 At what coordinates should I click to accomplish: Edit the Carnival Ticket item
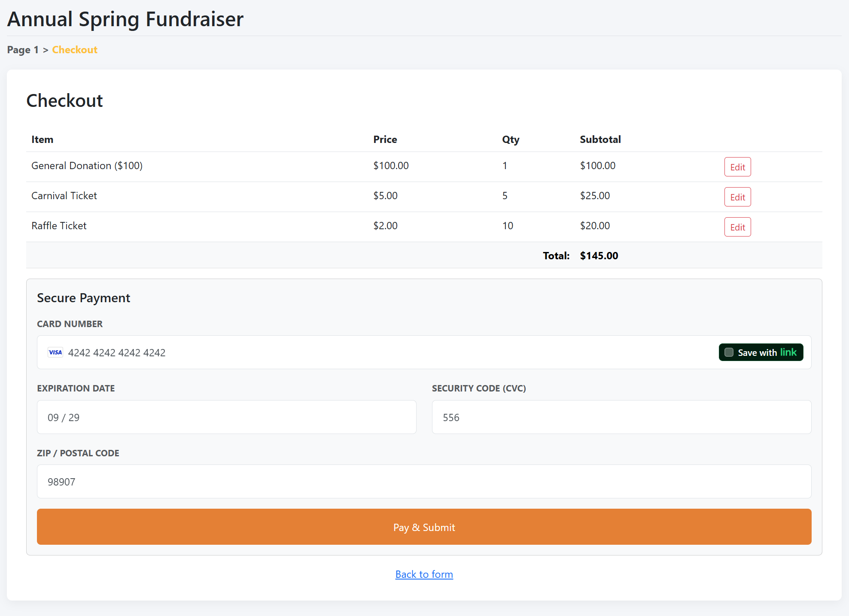pyautogui.click(x=737, y=197)
